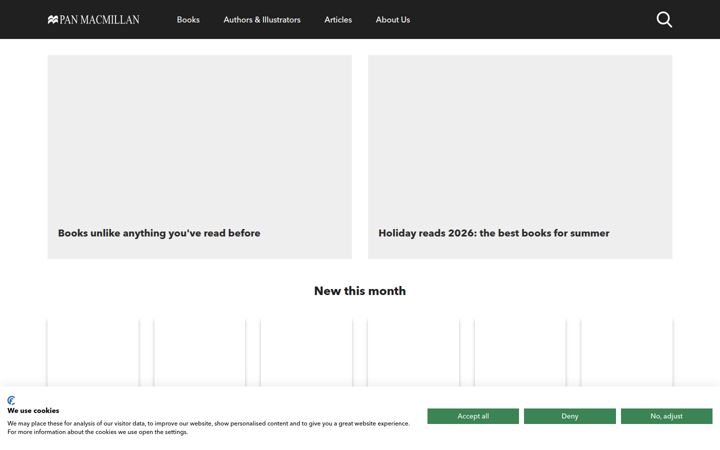Open the Books menu
This screenshot has width=720, height=450.
[x=188, y=20]
